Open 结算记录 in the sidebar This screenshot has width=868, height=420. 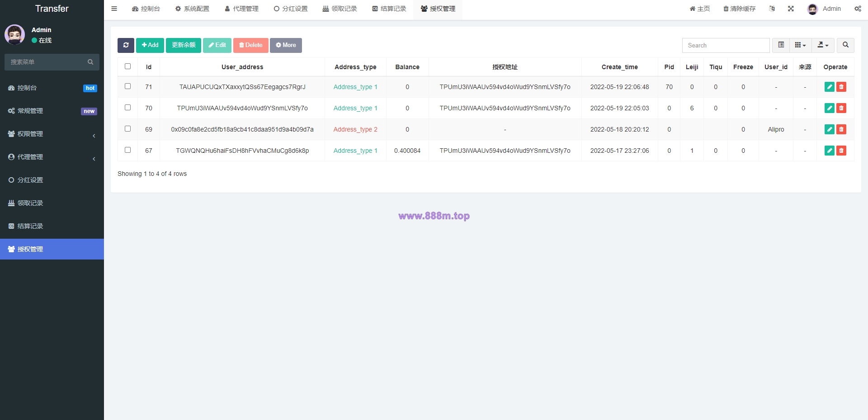tap(52, 226)
